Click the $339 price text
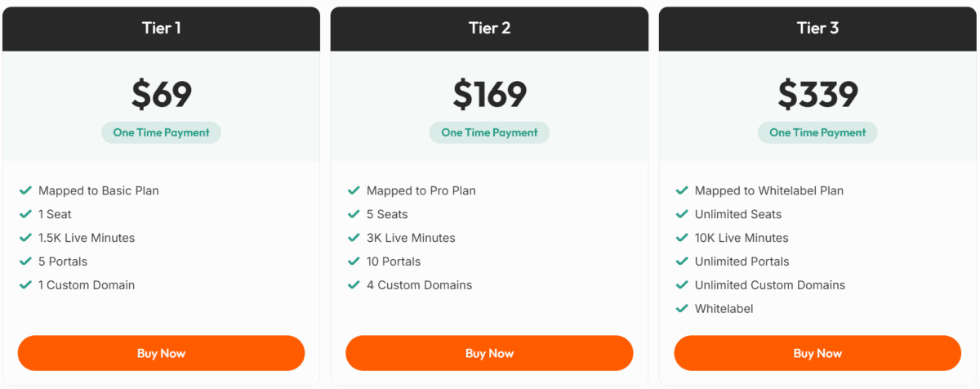980x389 pixels. [817, 94]
